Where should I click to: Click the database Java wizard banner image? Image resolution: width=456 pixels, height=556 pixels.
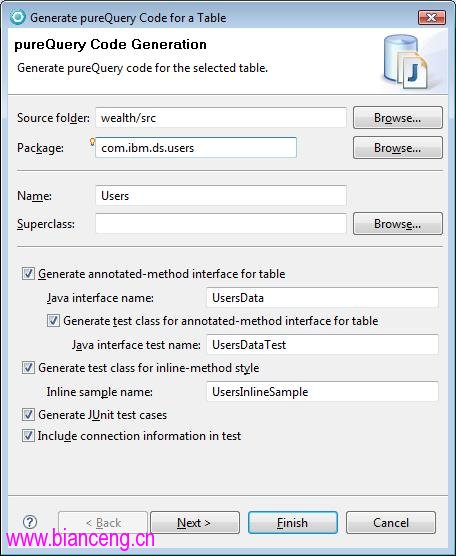click(x=406, y=62)
